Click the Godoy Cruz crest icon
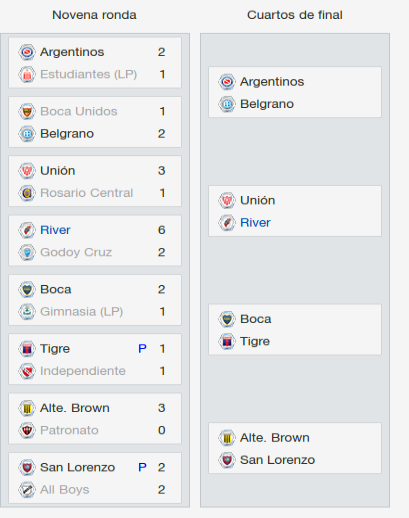Screen dimensions: 409x518 (x=27, y=252)
